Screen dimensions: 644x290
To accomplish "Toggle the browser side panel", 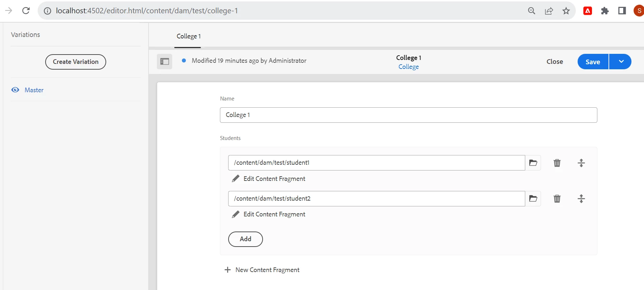I will pyautogui.click(x=622, y=11).
